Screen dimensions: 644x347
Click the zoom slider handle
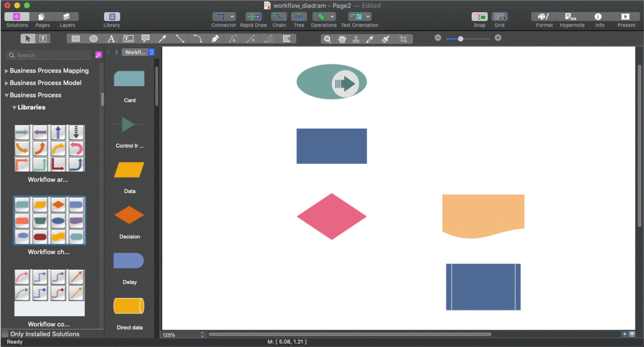pyautogui.click(x=461, y=38)
